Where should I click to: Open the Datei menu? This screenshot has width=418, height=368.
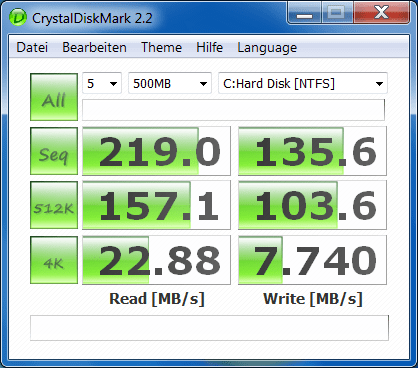coord(32,47)
